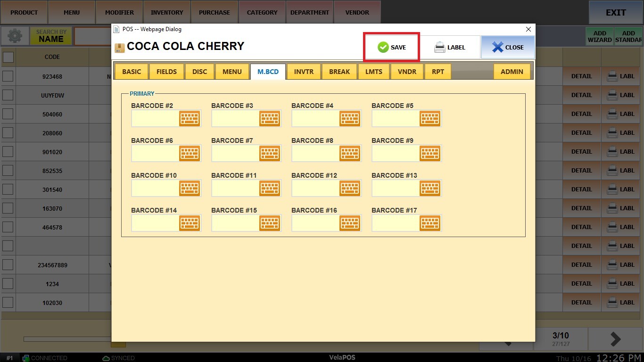This screenshot has height=362, width=644.
Task: Open settings gear in background window
Action: [x=15, y=36]
